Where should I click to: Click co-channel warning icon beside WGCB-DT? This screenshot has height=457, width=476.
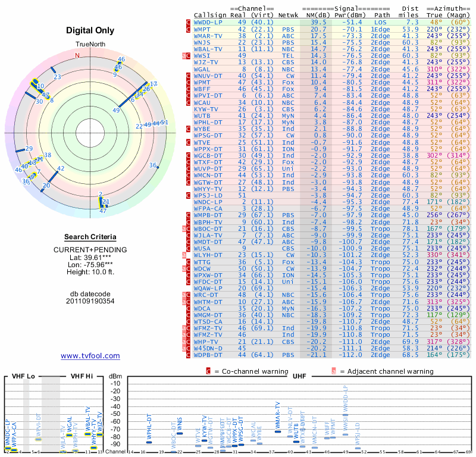pyautogui.click(x=188, y=156)
